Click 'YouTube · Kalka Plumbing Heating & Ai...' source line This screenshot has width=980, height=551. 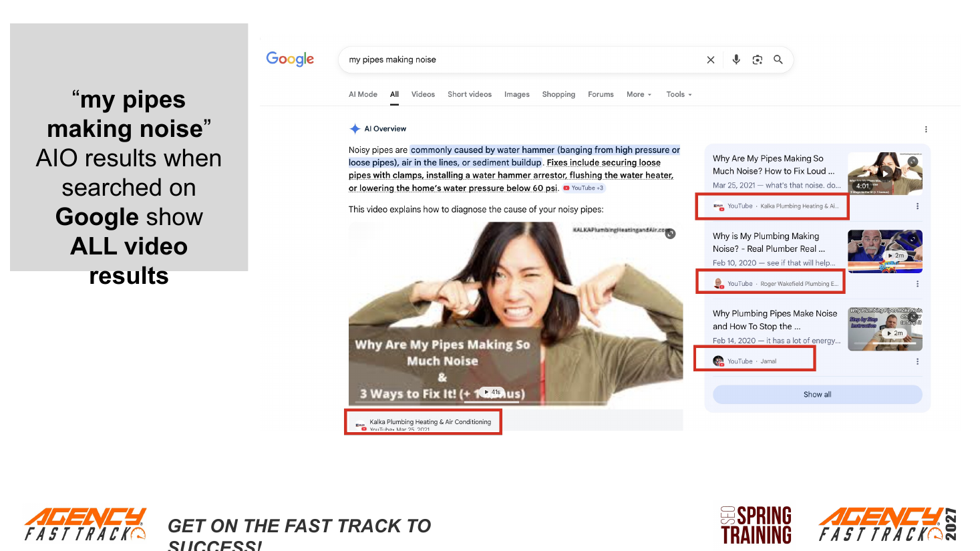point(776,206)
